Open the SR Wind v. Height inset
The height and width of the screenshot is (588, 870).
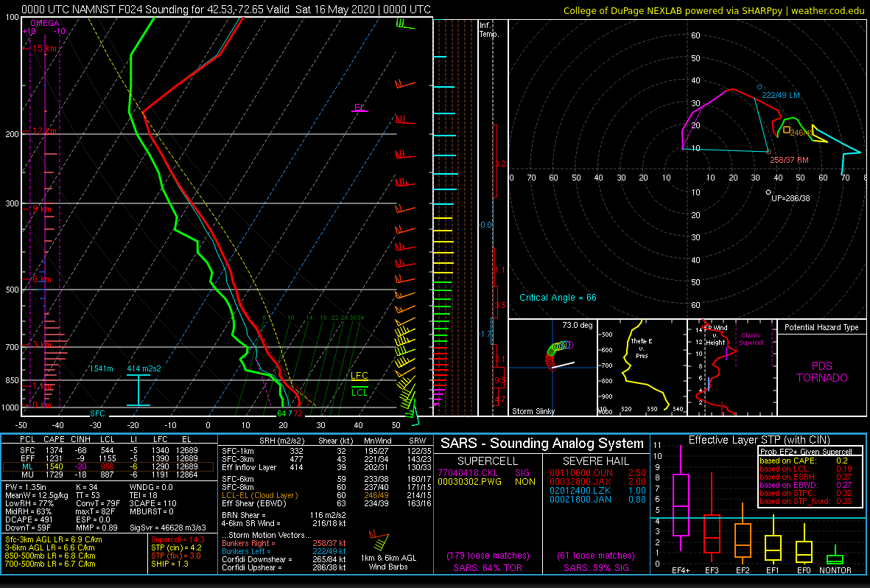[732, 367]
